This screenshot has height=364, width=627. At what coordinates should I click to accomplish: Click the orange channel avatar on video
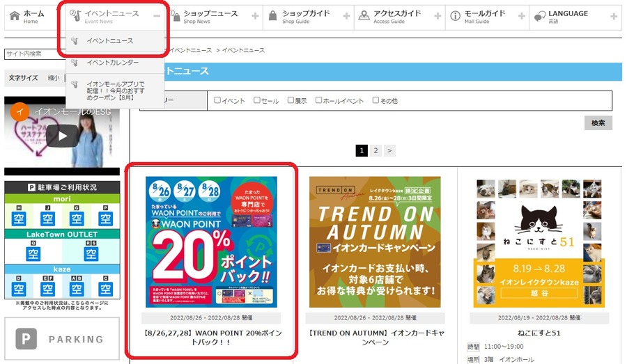tap(20, 112)
